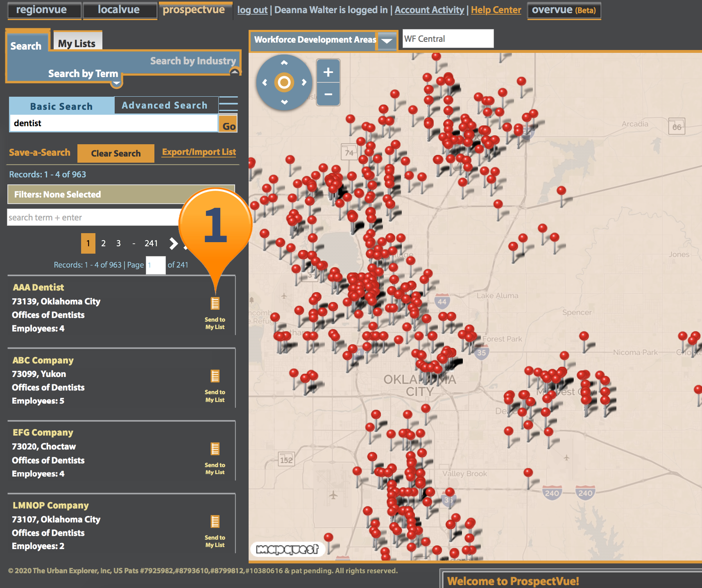This screenshot has width=702, height=588.
Task: Send EFG Company to My List
Action: tap(215, 459)
